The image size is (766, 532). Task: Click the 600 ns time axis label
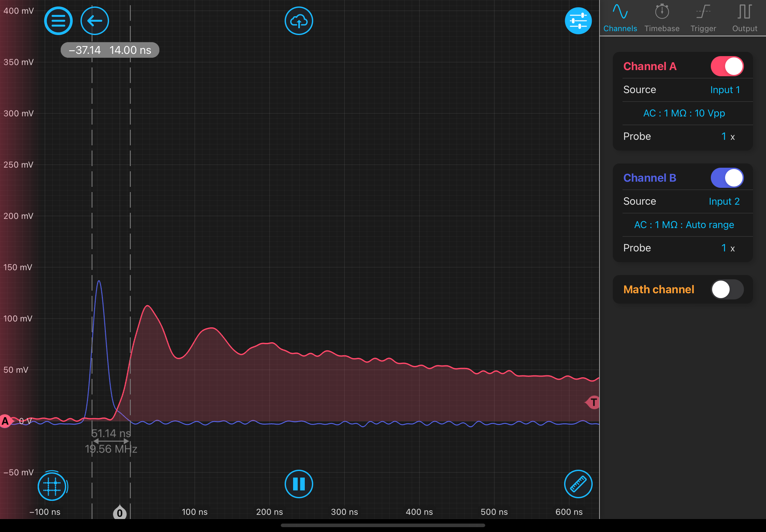click(569, 512)
